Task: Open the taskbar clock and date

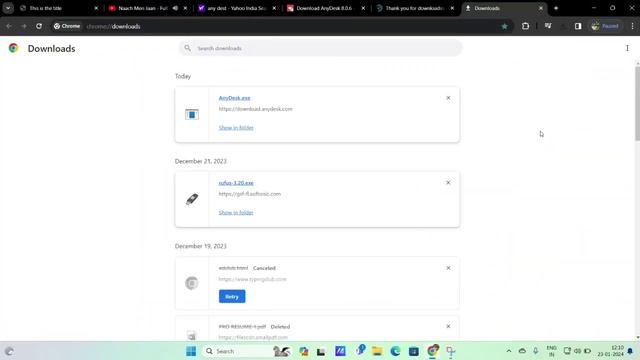Action: point(611,351)
